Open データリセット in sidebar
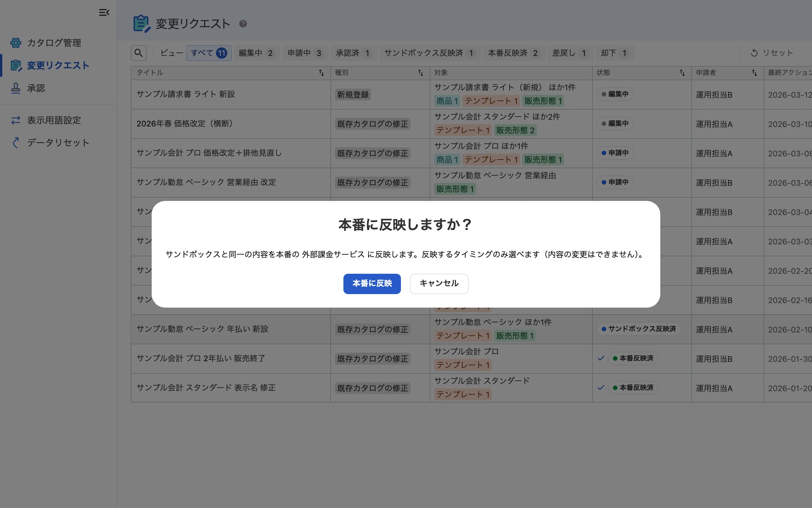Screen dimensions: 812x508 [x=58, y=143]
